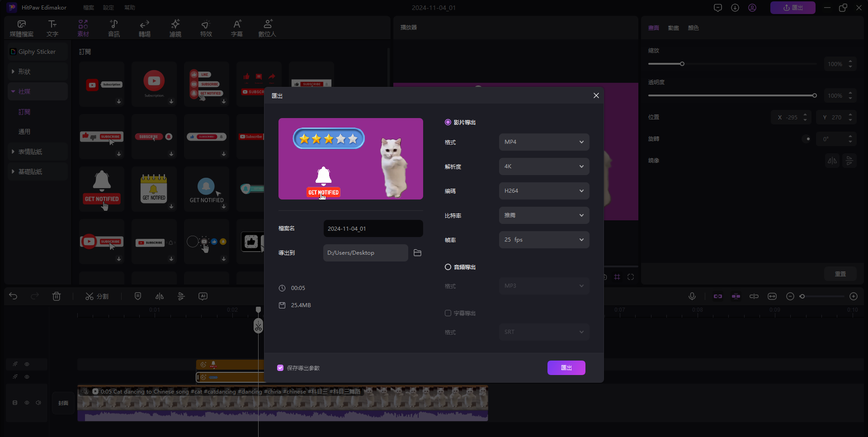This screenshot has width=868, height=437.
Task: Toggle mute speaker on main video track
Action: pyautogui.click(x=38, y=403)
